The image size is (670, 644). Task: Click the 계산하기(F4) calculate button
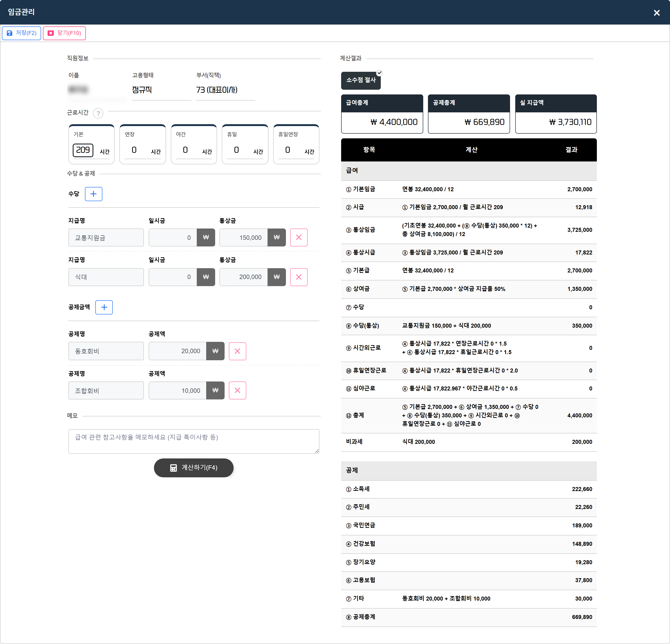coord(193,468)
